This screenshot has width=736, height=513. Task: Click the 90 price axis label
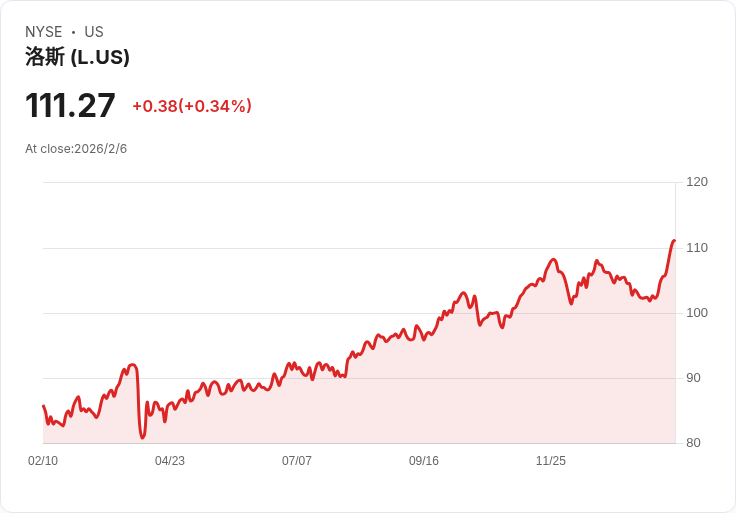click(x=693, y=378)
